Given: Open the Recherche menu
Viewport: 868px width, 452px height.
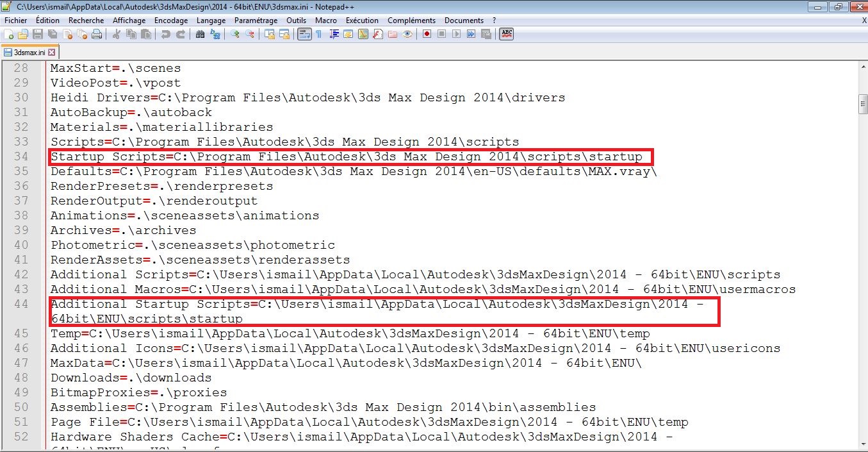Looking at the screenshot, I should (86, 21).
